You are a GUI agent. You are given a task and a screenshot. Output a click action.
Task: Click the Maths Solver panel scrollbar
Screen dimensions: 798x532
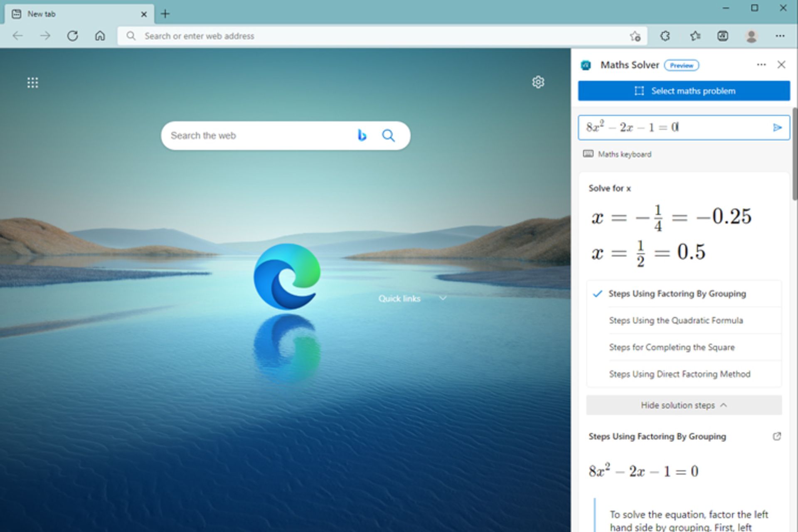tap(795, 154)
